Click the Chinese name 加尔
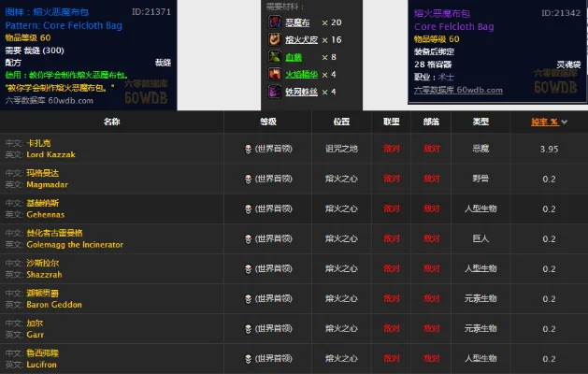 tap(35, 323)
